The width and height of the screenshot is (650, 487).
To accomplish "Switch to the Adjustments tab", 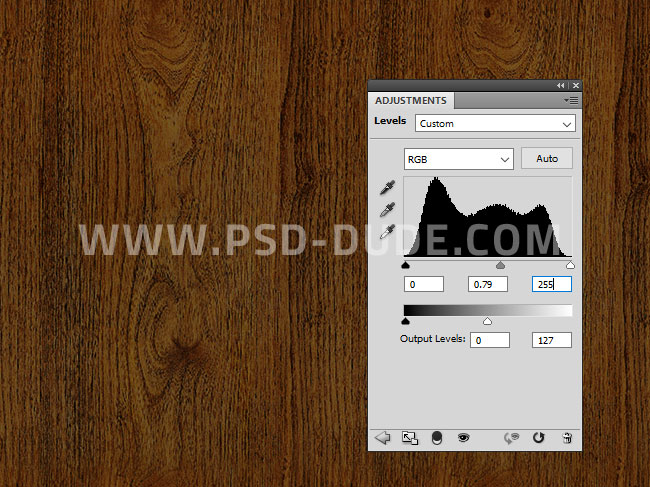I will pyautogui.click(x=411, y=101).
